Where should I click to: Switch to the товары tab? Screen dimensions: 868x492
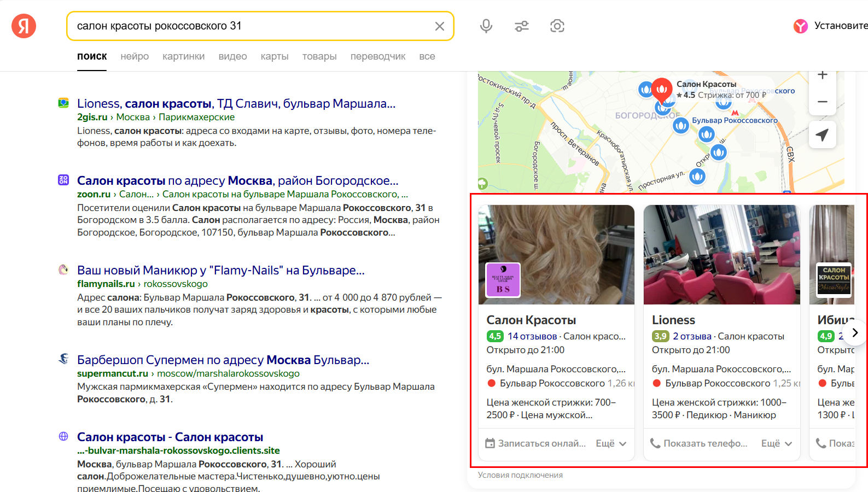pyautogui.click(x=319, y=56)
